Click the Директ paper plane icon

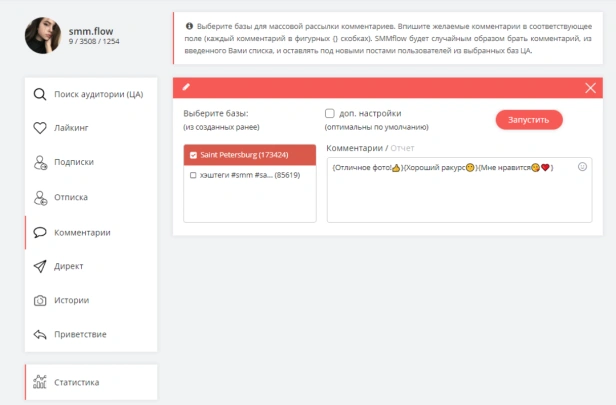40,266
